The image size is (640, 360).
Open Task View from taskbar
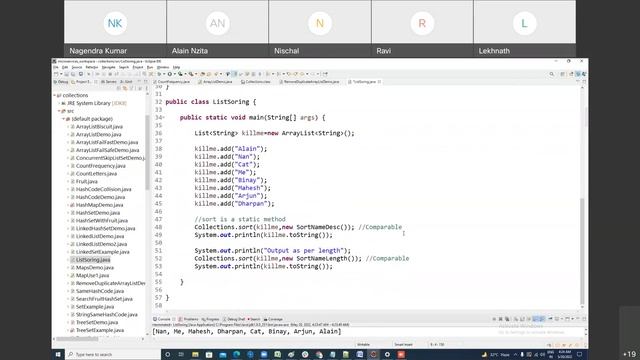[x=181, y=354]
